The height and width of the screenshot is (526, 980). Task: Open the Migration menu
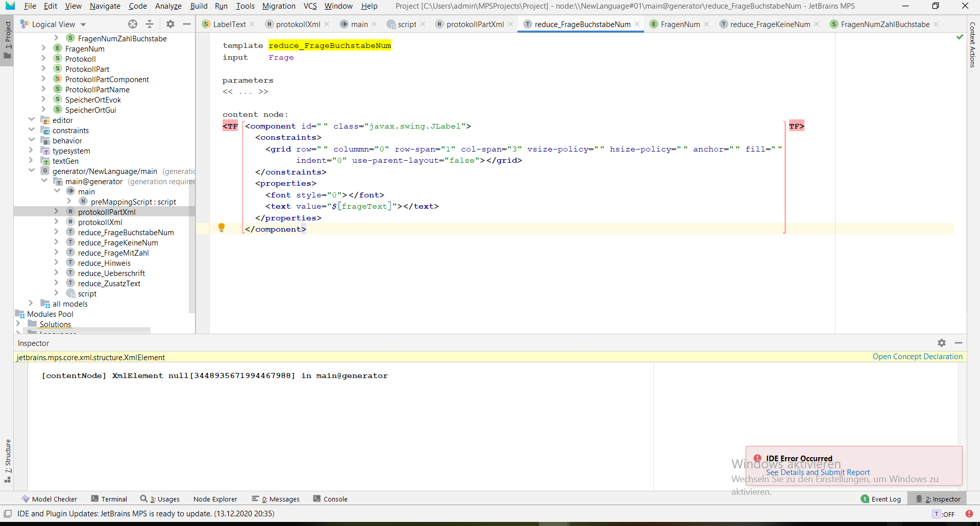tap(279, 6)
